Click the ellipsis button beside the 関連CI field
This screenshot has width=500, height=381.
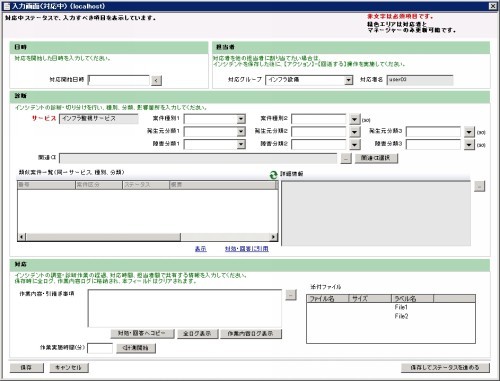tap(346, 158)
